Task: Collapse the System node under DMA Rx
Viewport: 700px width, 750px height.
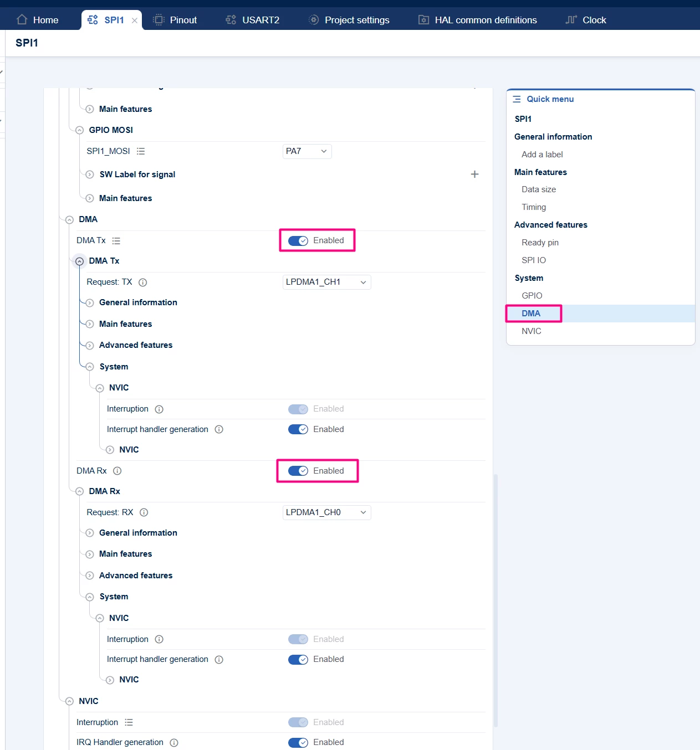Action: coord(90,597)
